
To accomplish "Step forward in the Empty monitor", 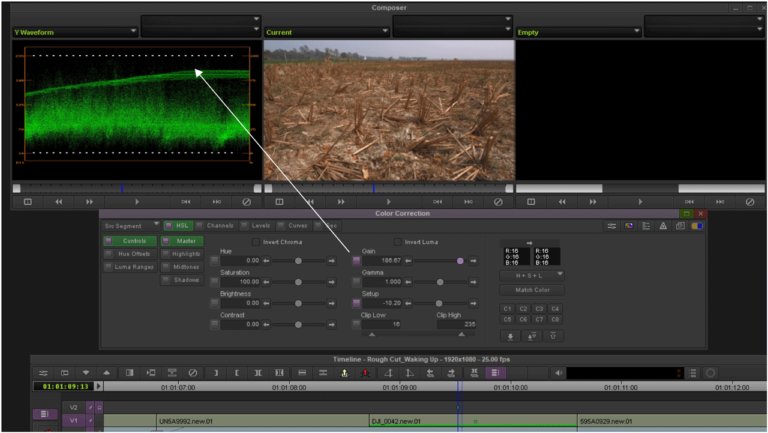I will point(593,202).
